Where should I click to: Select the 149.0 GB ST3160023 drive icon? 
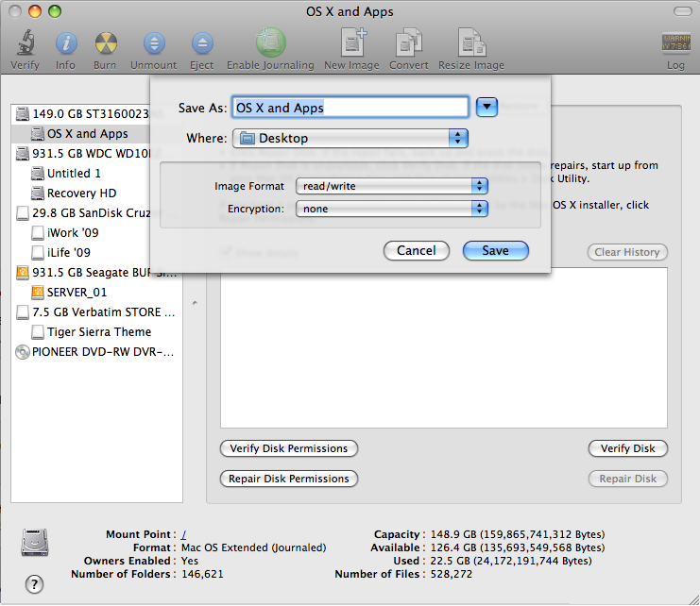pos(23,114)
